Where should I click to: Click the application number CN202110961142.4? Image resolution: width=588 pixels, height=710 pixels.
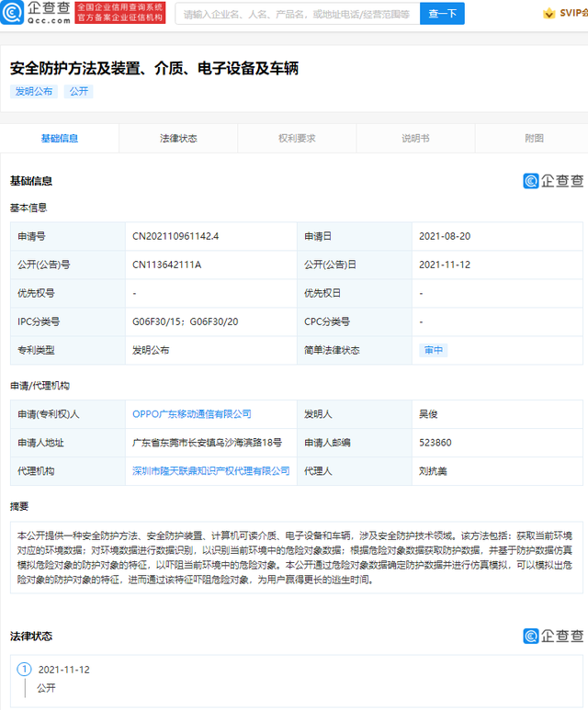click(x=175, y=236)
